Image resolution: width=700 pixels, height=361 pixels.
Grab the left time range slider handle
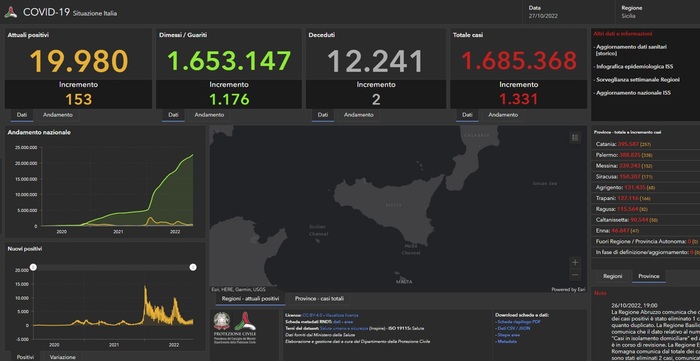pyautogui.click(x=33, y=267)
